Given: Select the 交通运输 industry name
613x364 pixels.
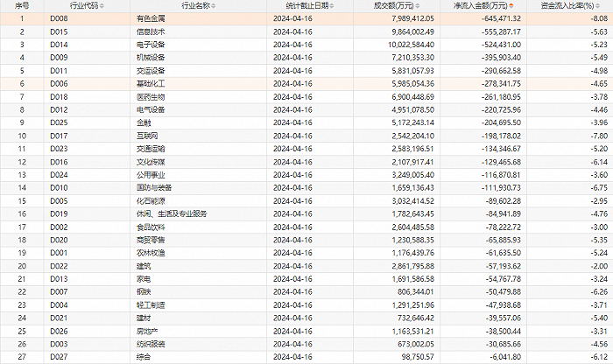Looking at the screenshot, I should pos(151,149).
